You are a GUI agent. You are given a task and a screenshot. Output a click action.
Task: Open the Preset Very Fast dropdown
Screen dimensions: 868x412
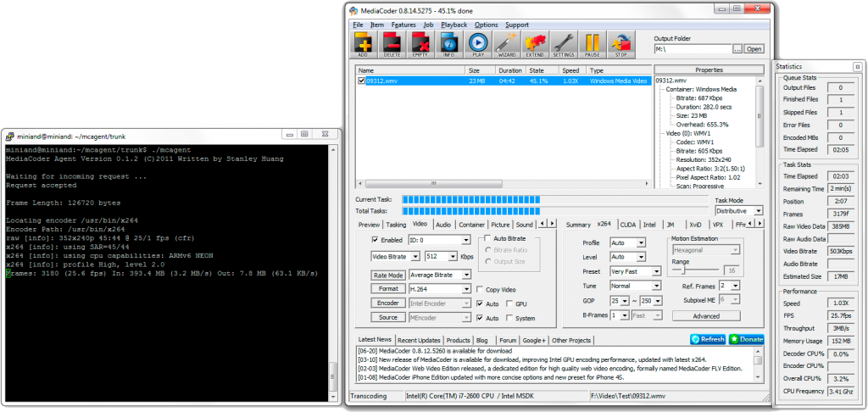(635, 272)
